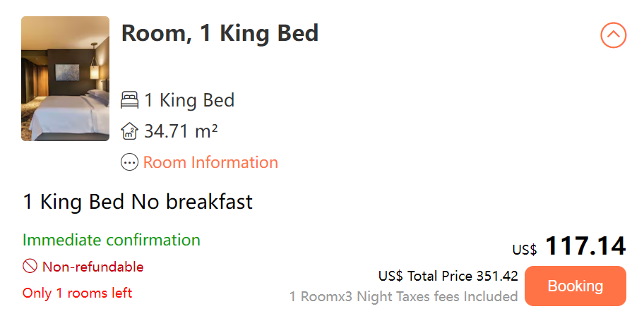Click the "Room, 1 King Bed" title
Image resolution: width=644 pixels, height=316 pixels.
point(220,33)
